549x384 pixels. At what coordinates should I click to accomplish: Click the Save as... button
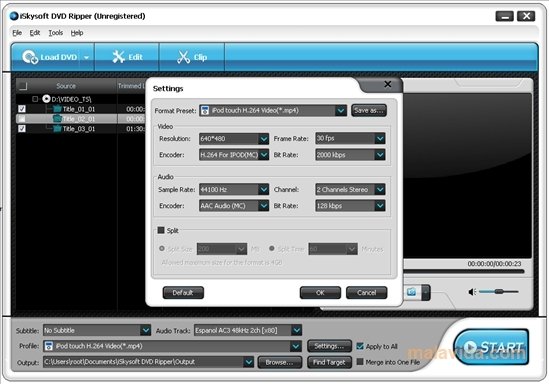tap(369, 111)
